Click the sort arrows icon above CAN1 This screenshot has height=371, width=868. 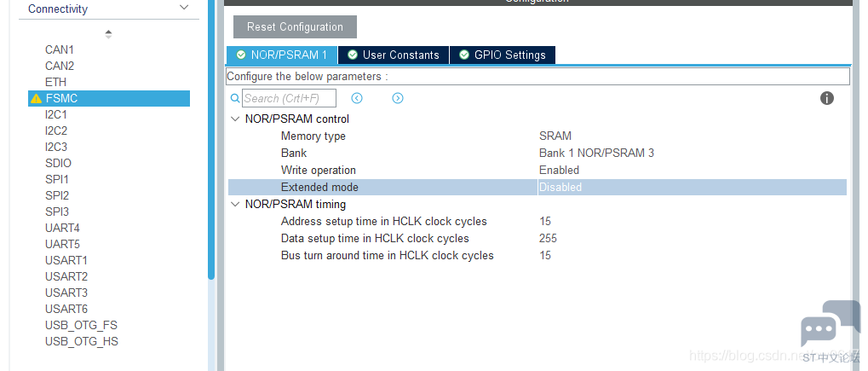click(x=108, y=34)
